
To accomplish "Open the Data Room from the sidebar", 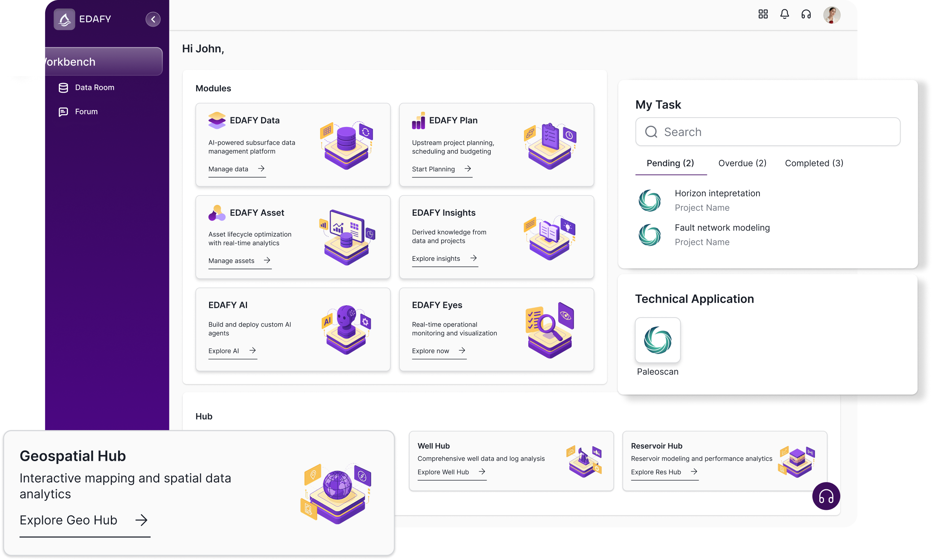I will 94,87.
